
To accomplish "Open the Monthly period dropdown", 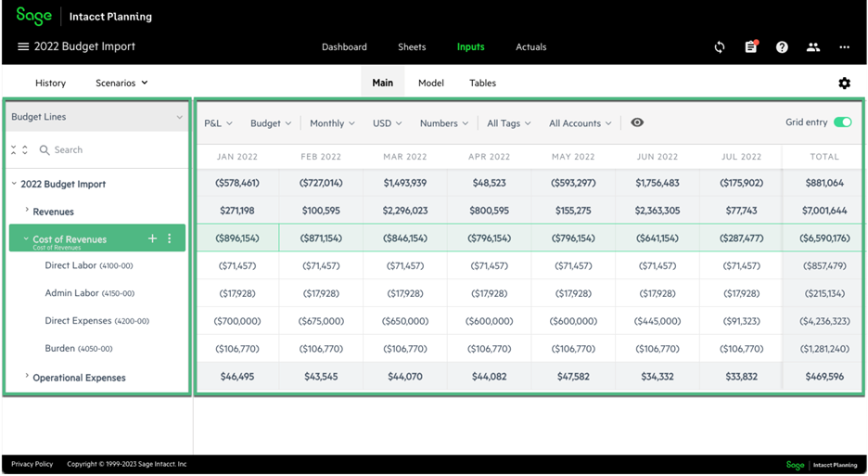I will pyautogui.click(x=332, y=123).
